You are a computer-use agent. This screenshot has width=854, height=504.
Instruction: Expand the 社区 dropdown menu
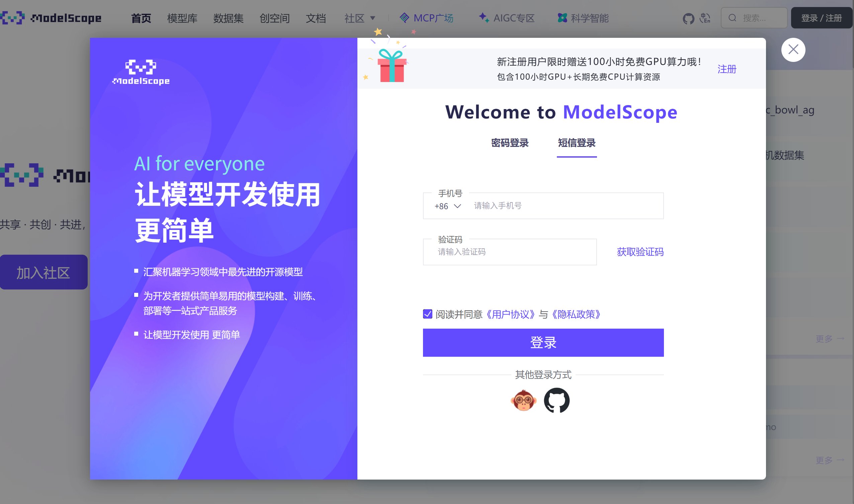pyautogui.click(x=360, y=18)
